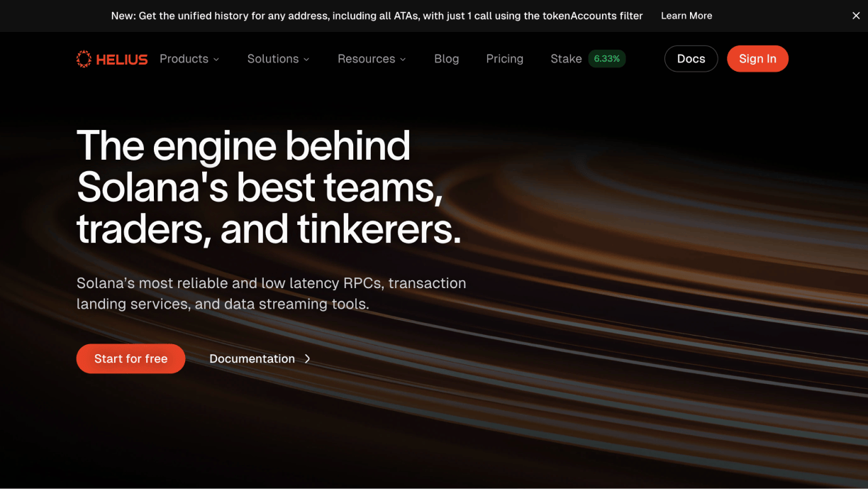Viewport: 868px width, 489px height.
Task: Click the subheading about low latency RPCs
Action: pos(272,294)
